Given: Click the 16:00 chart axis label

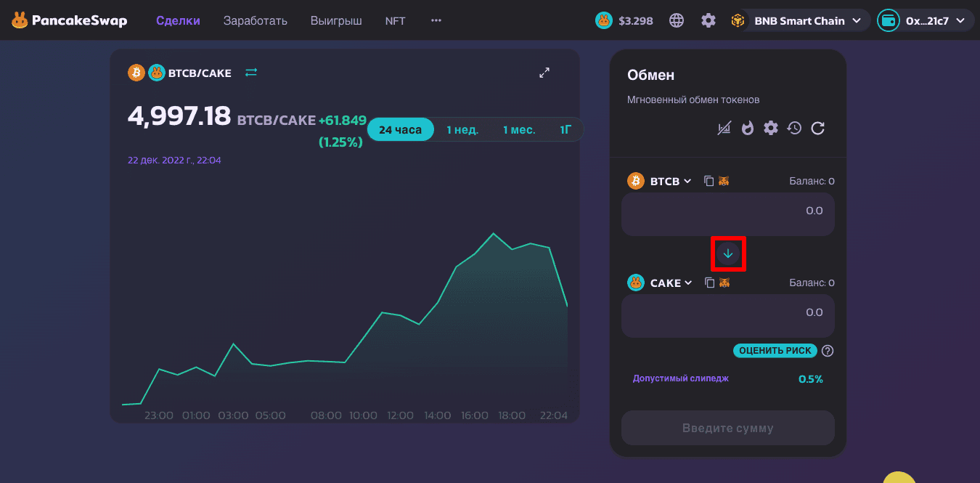Looking at the screenshot, I should coord(475,415).
